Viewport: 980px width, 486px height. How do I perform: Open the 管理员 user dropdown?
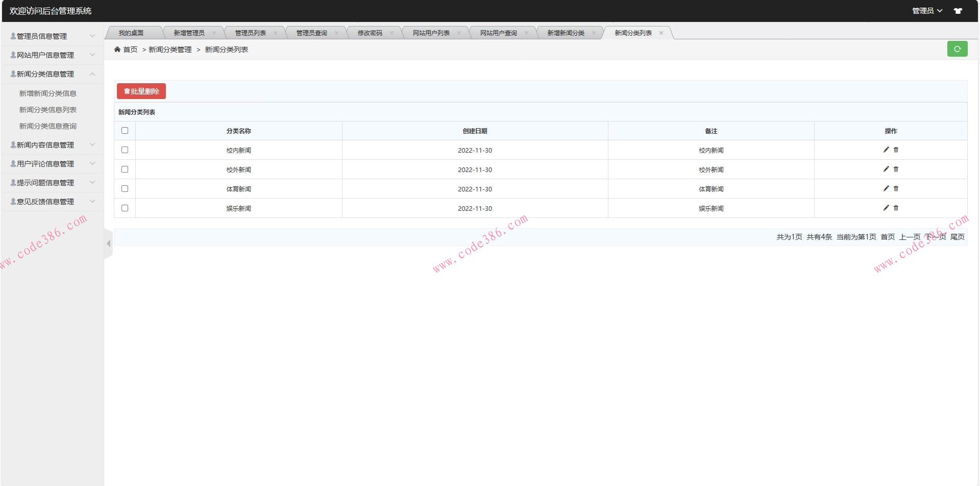point(926,11)
